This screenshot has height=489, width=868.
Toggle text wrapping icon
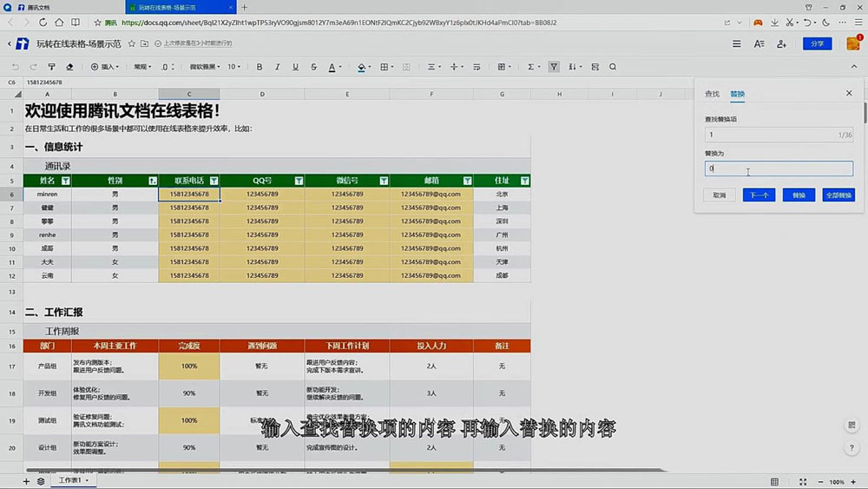click(x=476, y=67)
